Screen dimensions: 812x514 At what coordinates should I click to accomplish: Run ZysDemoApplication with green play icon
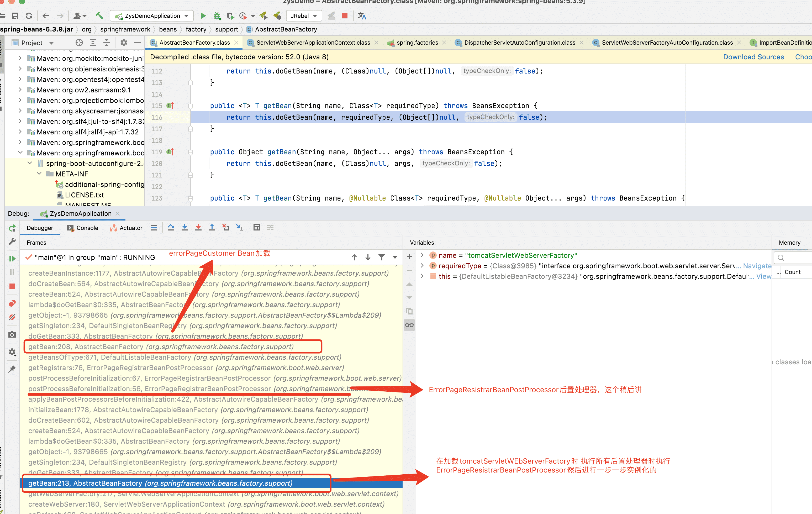point(203,16)
